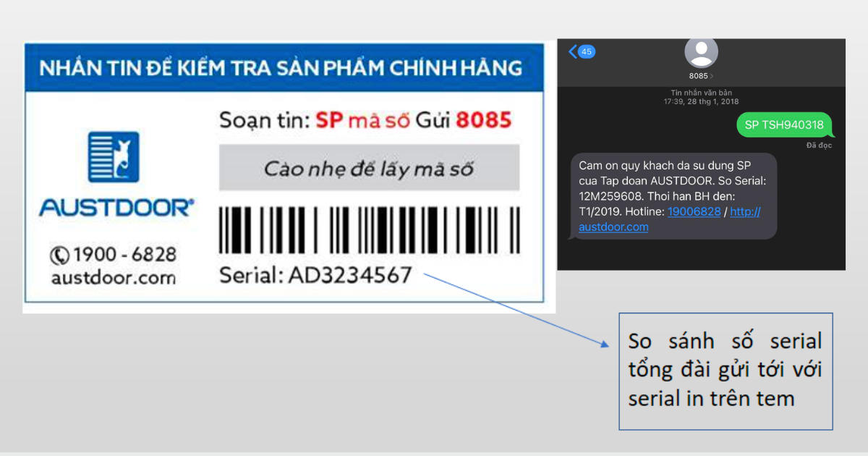Toggle the scratch panel 'Cào nhẹ để lấy mã số'
Viewport: 868px width, 456px height.
369,166
